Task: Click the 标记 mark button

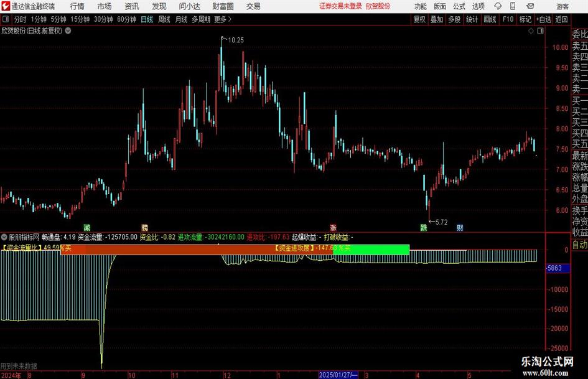Action: (525, 19)
